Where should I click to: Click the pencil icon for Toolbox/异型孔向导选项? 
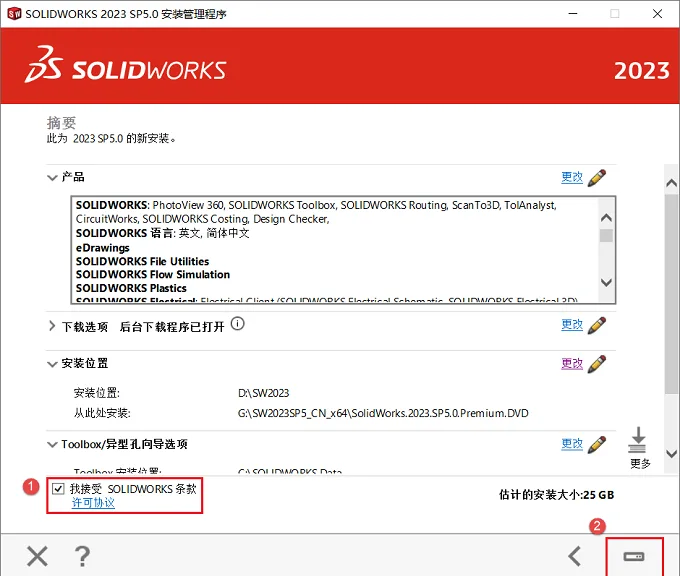[597, 445]
